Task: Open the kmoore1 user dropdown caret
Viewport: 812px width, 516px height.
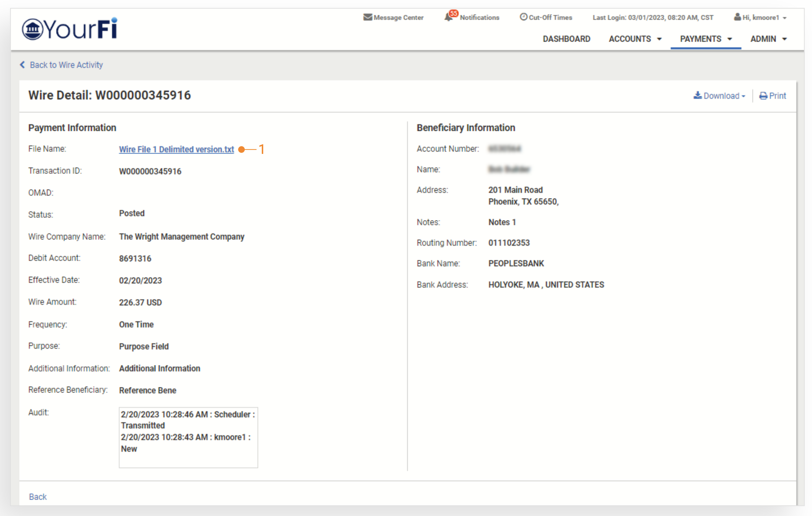Action: (x=785, y=18)
